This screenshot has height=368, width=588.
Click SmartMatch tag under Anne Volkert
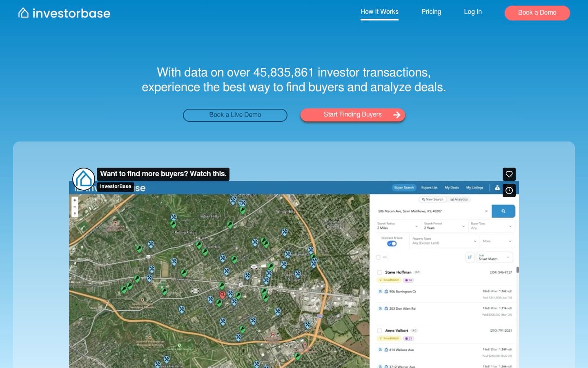tap(389, 339)
